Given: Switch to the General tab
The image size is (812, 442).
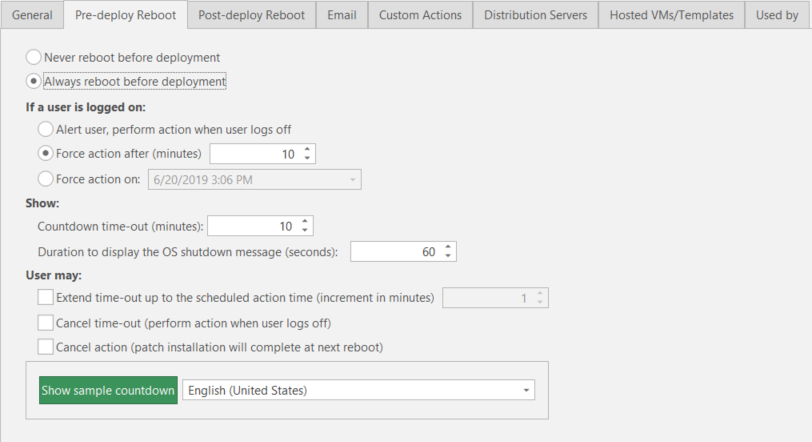Looking at the screenshot, I should 32,15.
